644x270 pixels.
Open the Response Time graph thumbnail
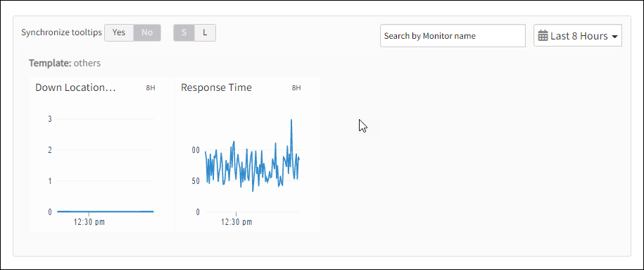[x=248, y=154]
